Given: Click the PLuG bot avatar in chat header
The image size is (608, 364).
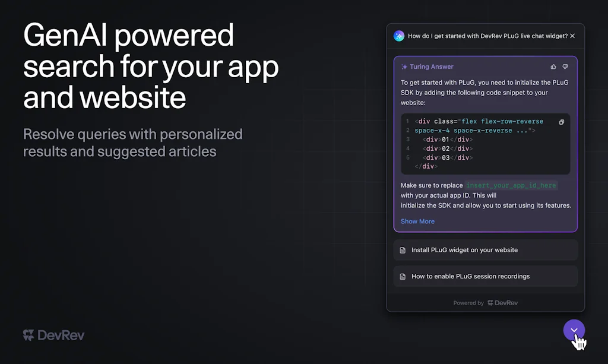Looking at the screenshot, I should (x=398, y=36).
